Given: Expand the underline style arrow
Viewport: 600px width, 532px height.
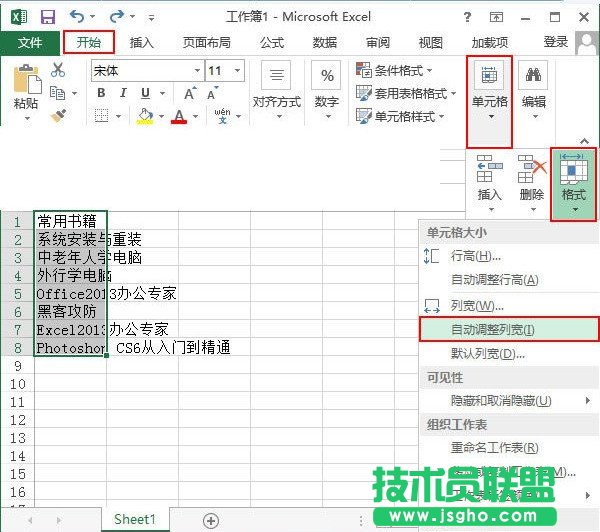Looking at the screenshot, I should [x=162, y=93].
